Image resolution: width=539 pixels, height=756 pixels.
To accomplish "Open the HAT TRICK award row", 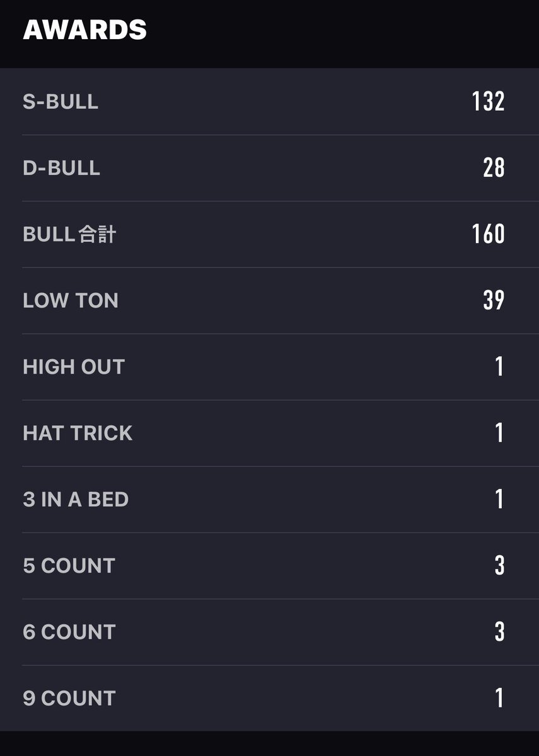I will 269,433.
